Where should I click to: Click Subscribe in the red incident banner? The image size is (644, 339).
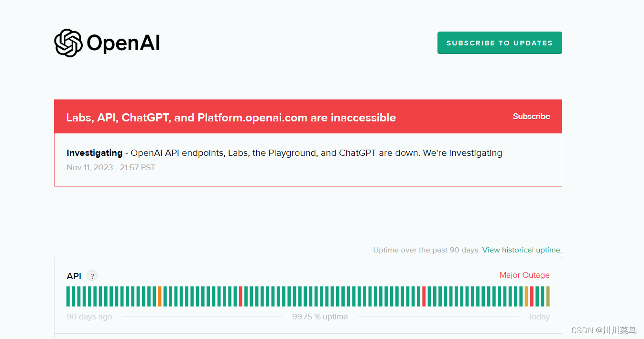coord(531,116)
